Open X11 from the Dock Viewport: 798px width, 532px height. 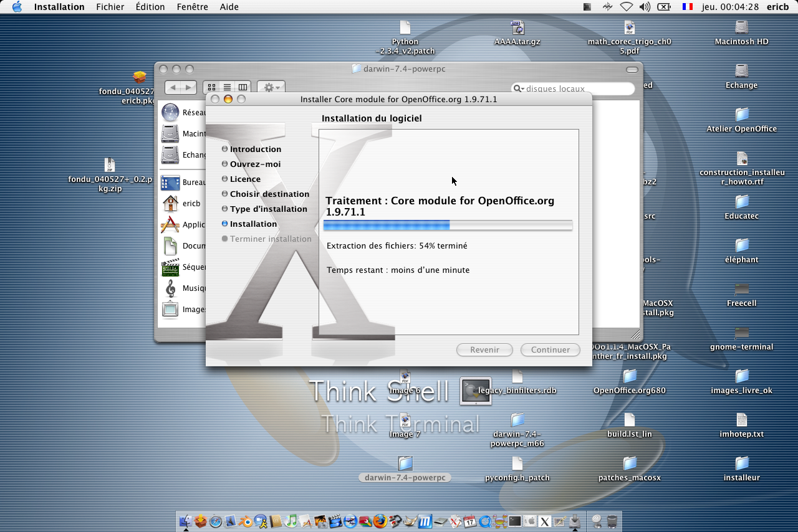point(544,521)
